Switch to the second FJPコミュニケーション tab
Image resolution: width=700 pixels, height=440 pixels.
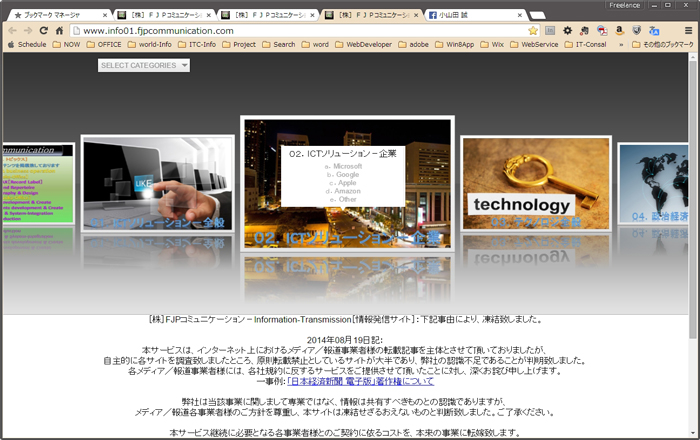point(164,15)
